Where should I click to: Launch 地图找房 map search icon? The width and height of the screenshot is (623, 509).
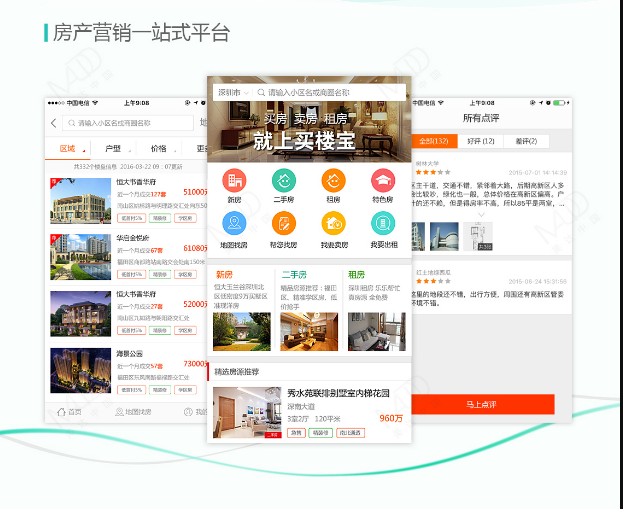235,226
